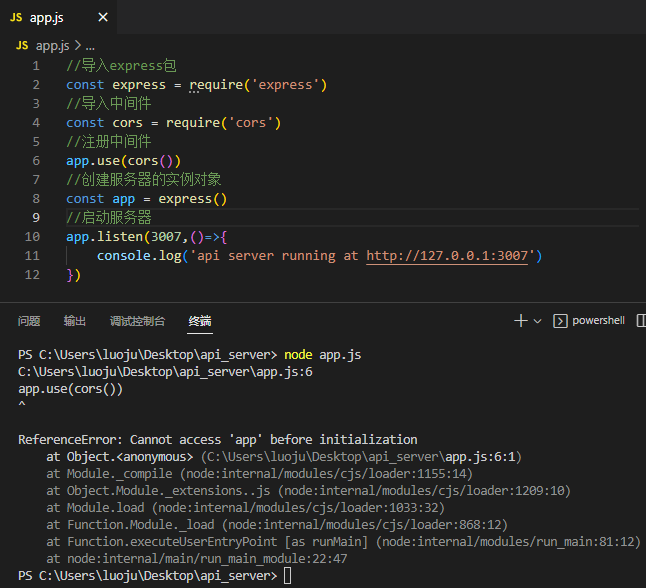Click the //启动服务器 comment on line 9
The height and width of the screenshot is (588, 646).
coord(109,218)
